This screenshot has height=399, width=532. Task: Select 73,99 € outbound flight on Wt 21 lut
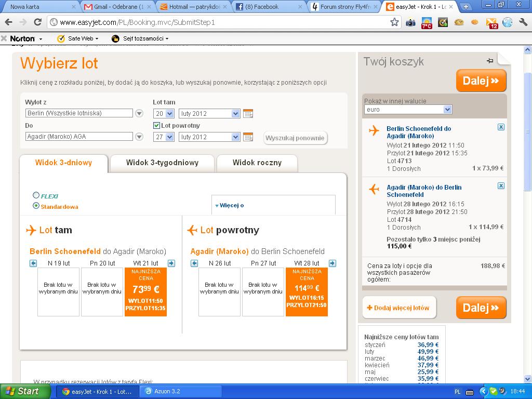click(145, 292)
